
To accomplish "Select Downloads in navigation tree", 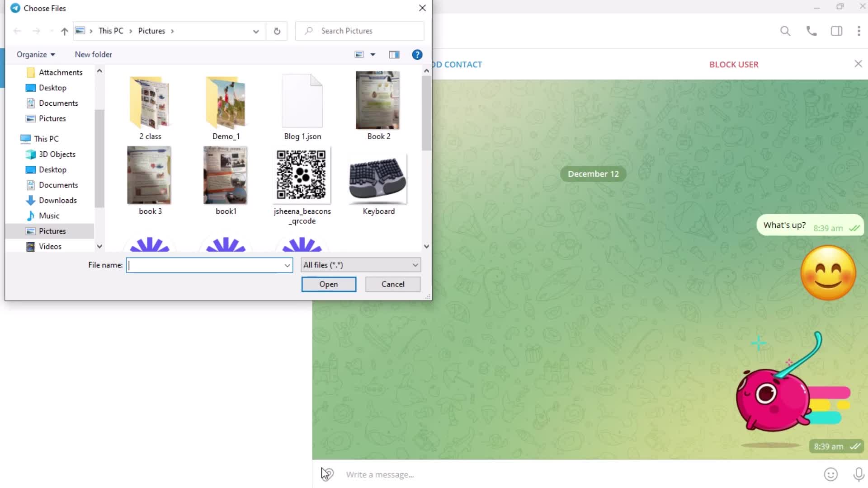I will coord(52,200).
